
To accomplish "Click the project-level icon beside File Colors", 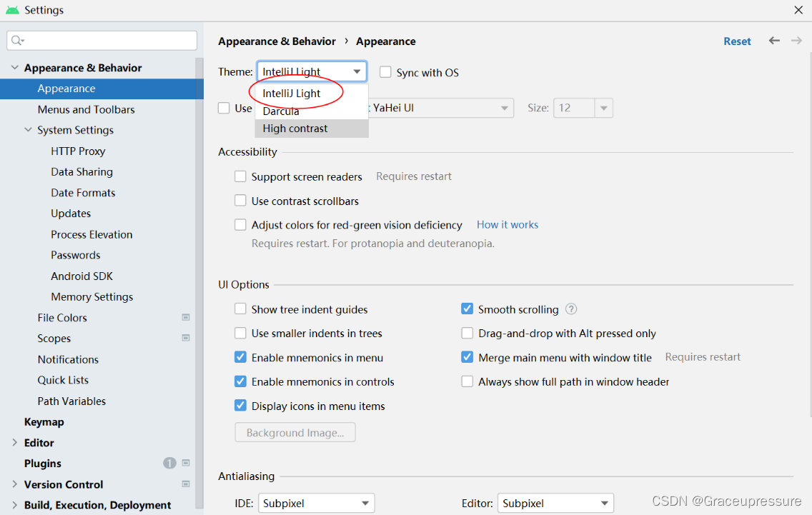I will click(x=186, y=317).
